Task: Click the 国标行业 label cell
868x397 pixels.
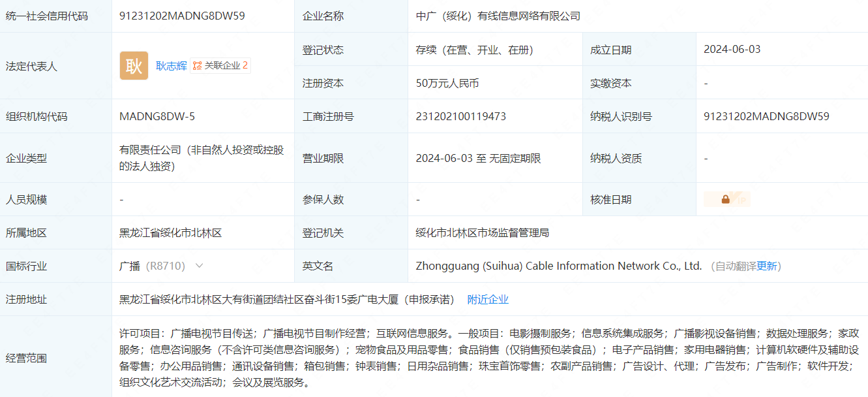Action: coord(56,266)
